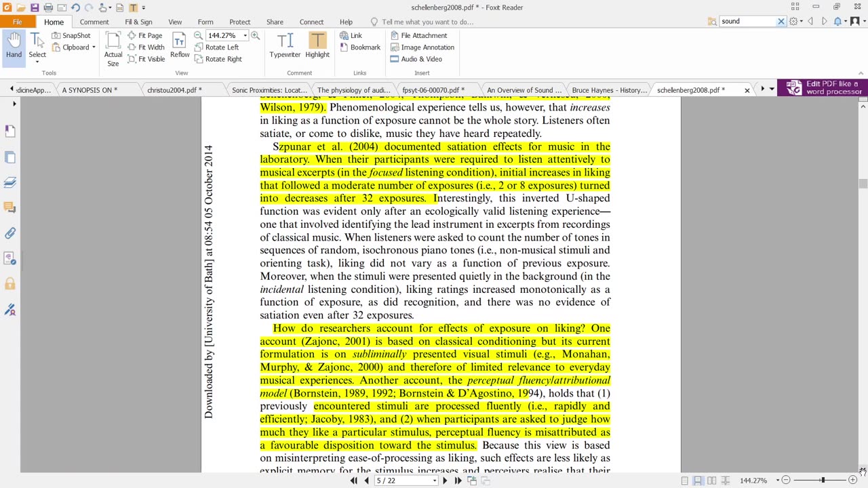Viewport: 868px width, 488px height.
Task: Activate the Highlight tool
Action: (317, 45)
